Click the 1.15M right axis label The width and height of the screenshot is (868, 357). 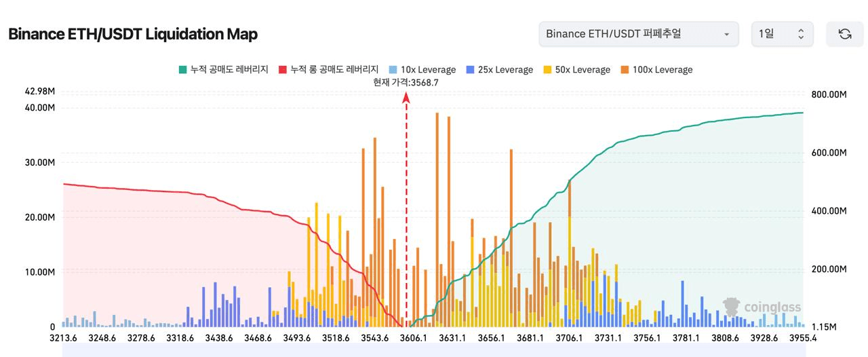[825, 327]
